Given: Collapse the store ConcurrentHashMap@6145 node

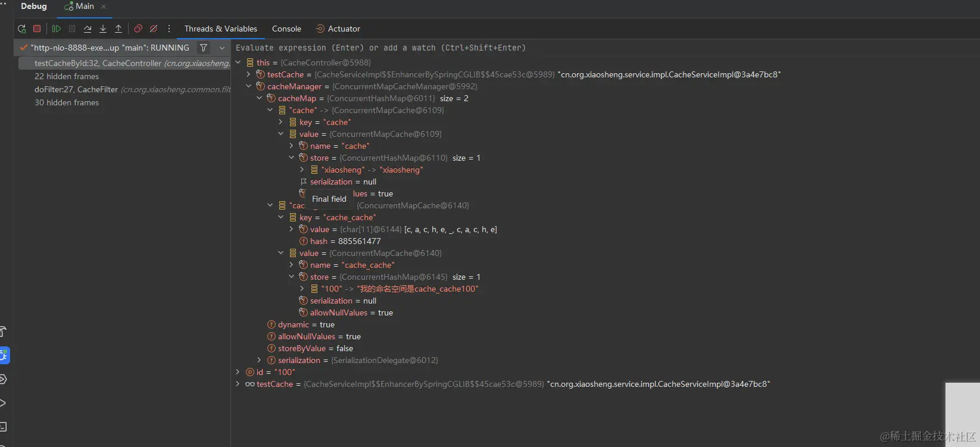Looking at the screenshot, I should pos(292,277).
